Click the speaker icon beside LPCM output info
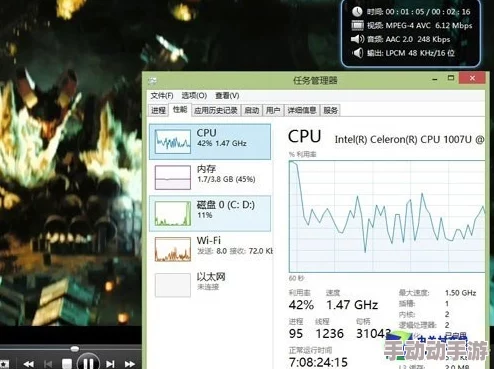 click(x=358, y=53)
